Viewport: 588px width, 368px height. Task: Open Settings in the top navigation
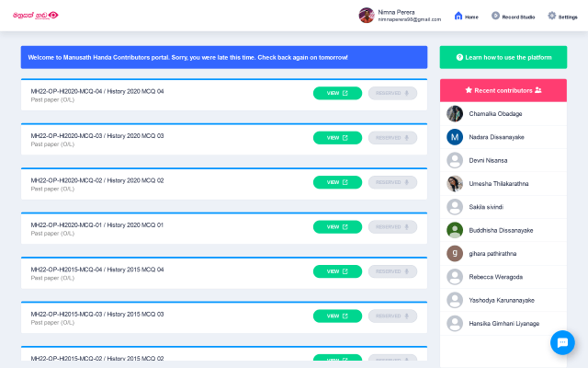564,16
